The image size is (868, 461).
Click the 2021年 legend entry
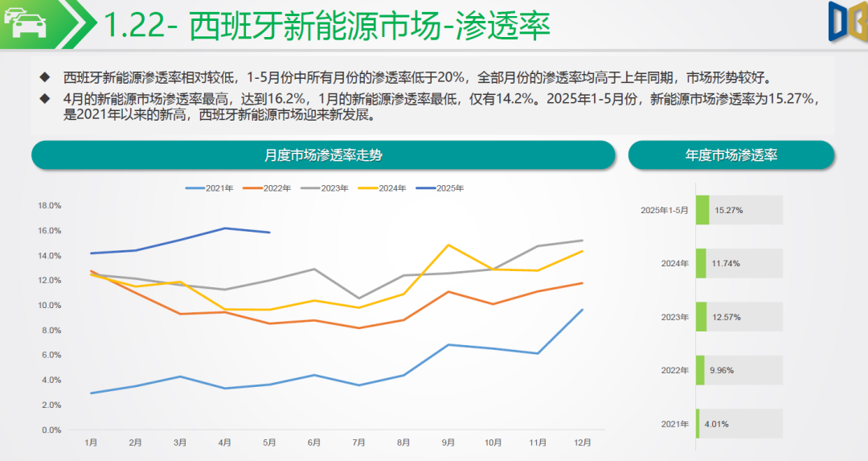pos(210,188)
